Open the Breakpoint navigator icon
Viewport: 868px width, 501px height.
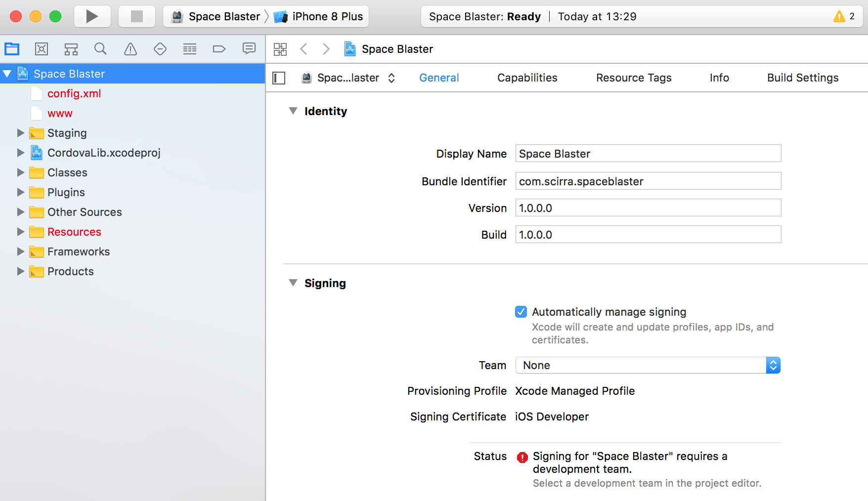(x=219, y=49)
